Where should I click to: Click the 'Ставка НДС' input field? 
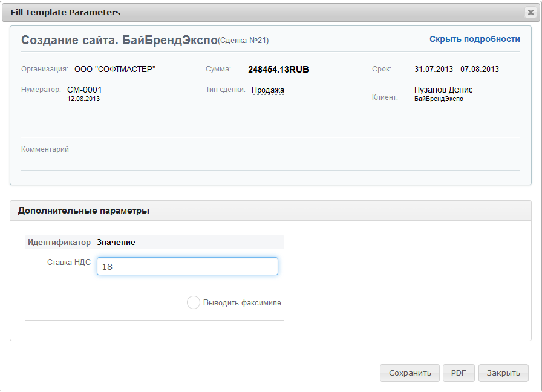187,266
